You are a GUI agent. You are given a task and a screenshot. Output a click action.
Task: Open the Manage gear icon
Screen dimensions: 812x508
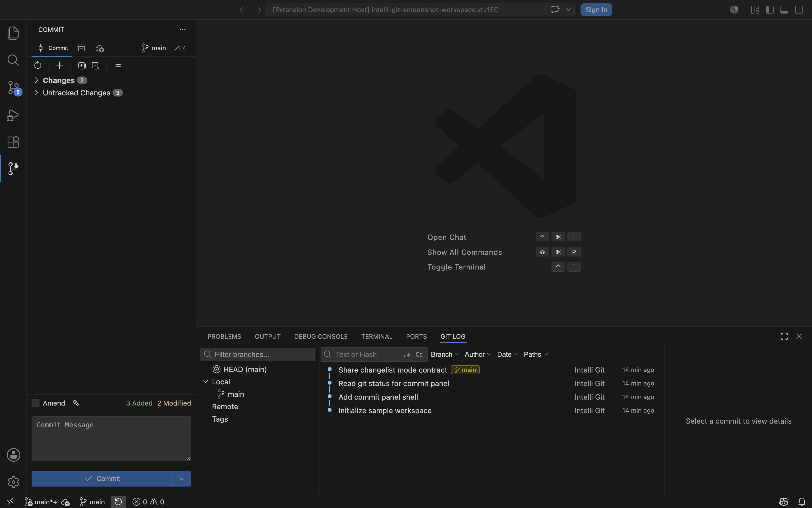14,482
